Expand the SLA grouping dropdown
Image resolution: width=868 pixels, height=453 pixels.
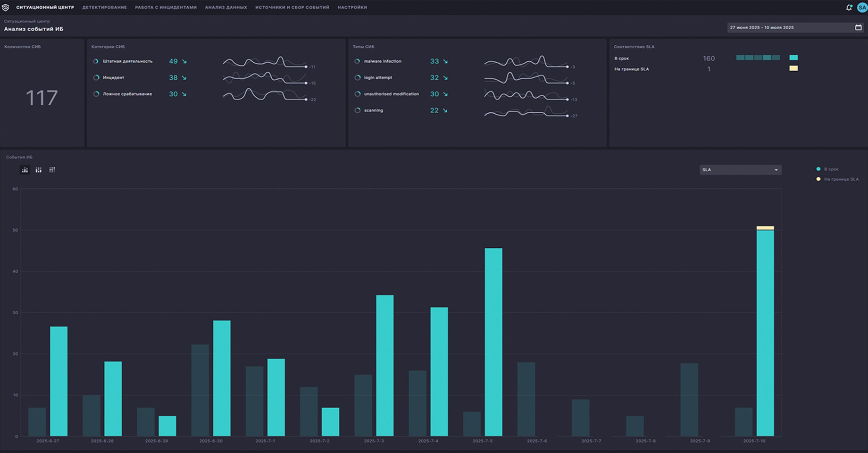coord(740,170)
